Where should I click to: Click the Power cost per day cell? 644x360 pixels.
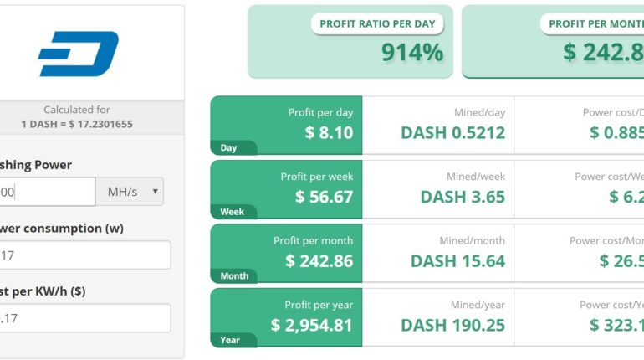579,126
